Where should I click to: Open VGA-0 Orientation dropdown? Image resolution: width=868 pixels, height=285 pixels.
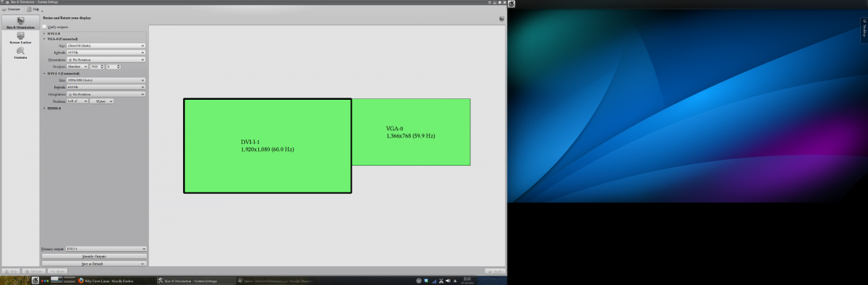click(106, 60)
